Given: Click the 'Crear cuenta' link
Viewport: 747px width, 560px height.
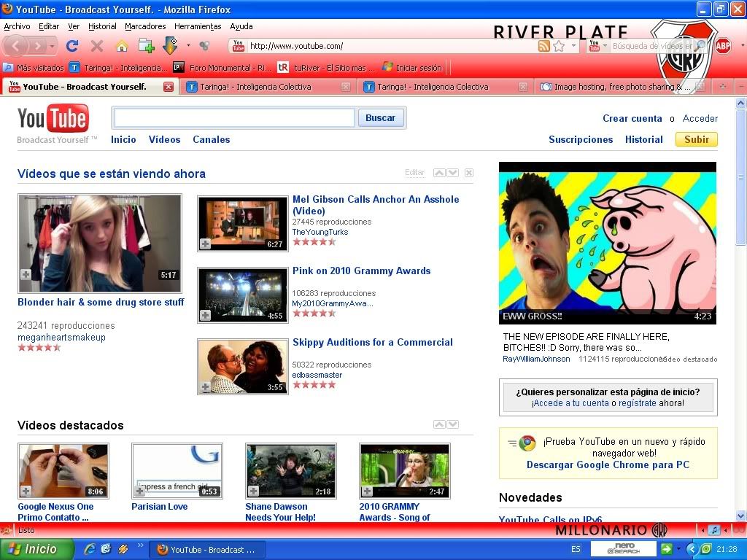Looking at the screenshot, I should (632, 118).
